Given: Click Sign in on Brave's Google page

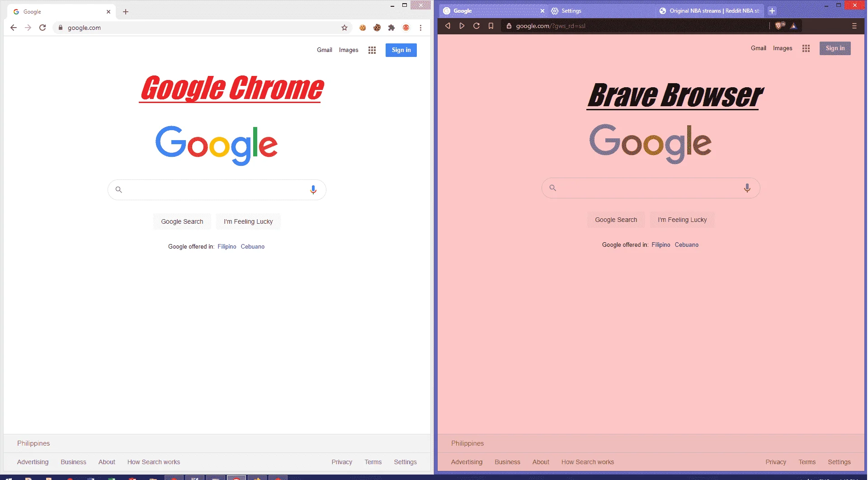Looking at the screenshot, I should [x=835, y=48].
